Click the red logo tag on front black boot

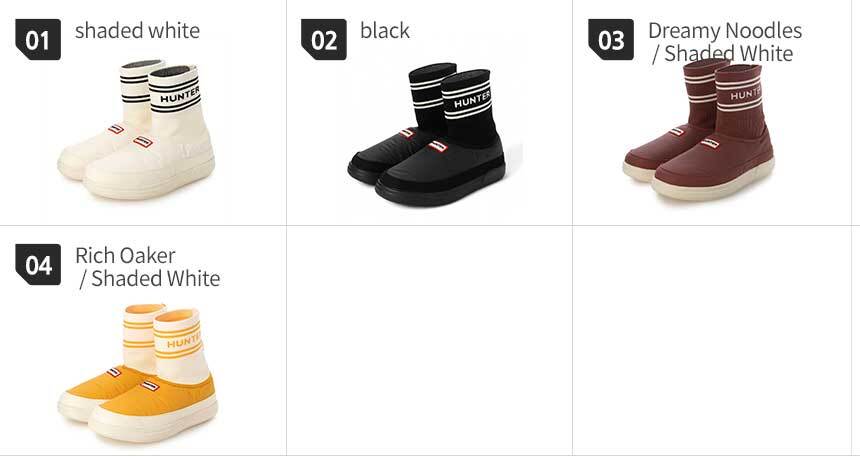point(438,146)
